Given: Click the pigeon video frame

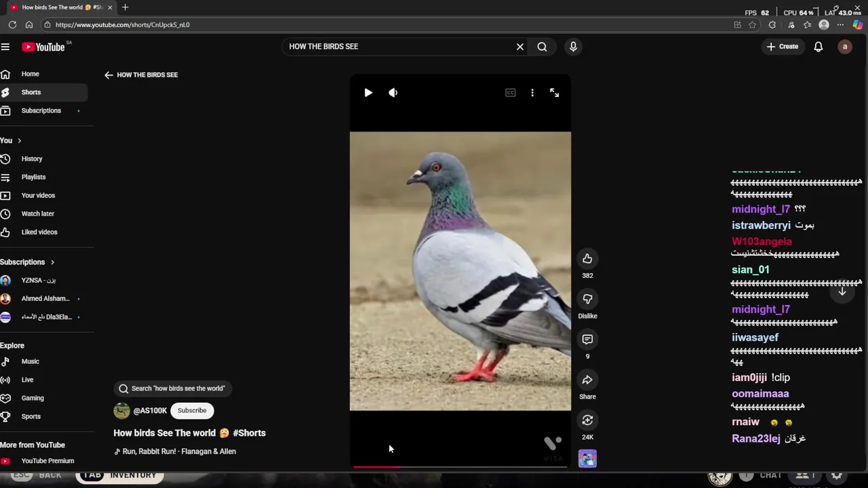Looking at the screenshot, I should [460, 271].
